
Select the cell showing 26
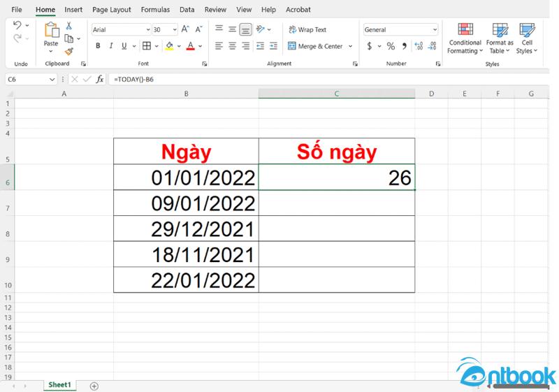(337, 177)
